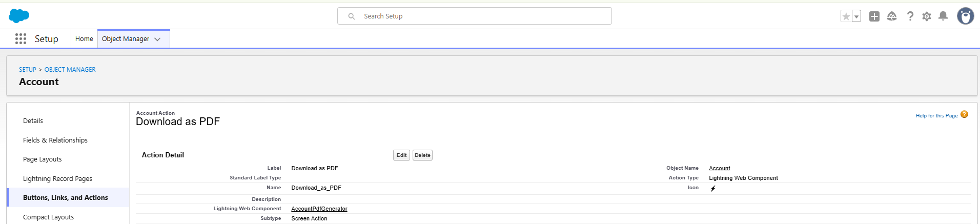Add this page to favorites star
Viewport: 980px width, 224px height.
pos(846,16)
